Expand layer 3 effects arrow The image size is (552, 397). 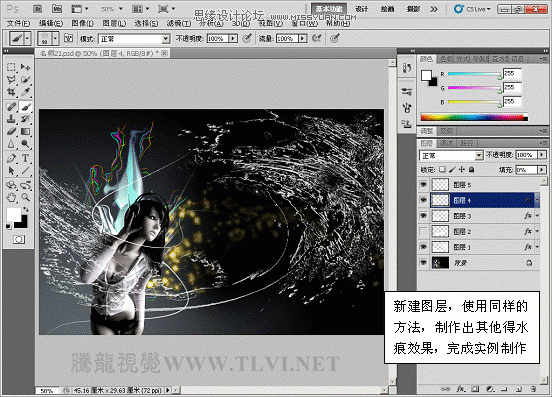tap(537, 216)
